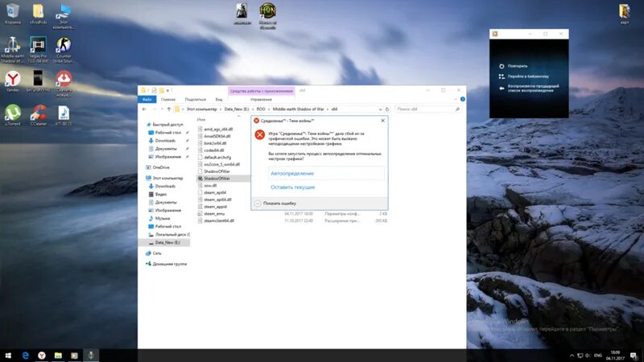Launch CCleaner from the desktop

tap(38, 115)
